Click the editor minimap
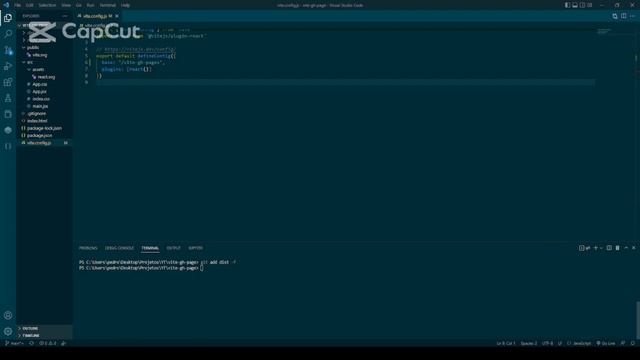The height and width of the screenshot is (360, 640). (x=604, y=31)
